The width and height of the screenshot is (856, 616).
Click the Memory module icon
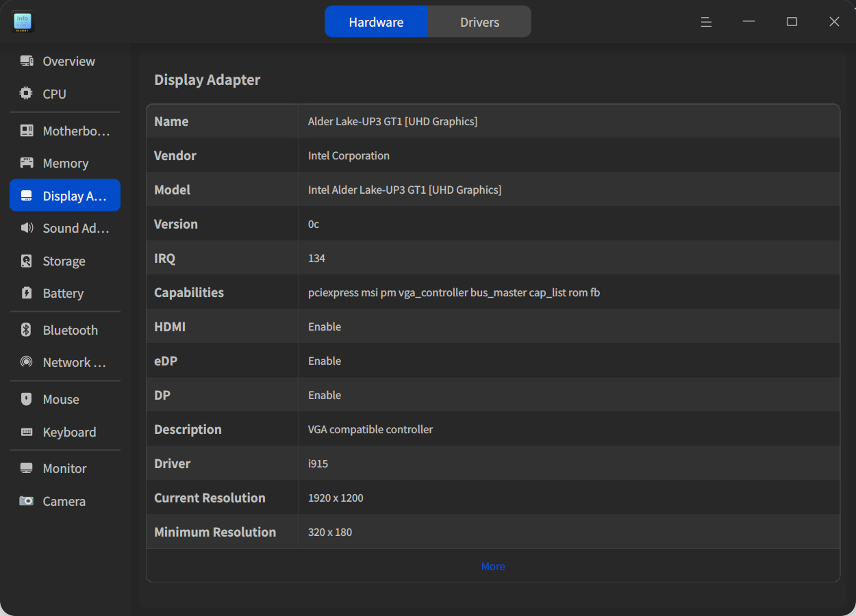[27, 163]
